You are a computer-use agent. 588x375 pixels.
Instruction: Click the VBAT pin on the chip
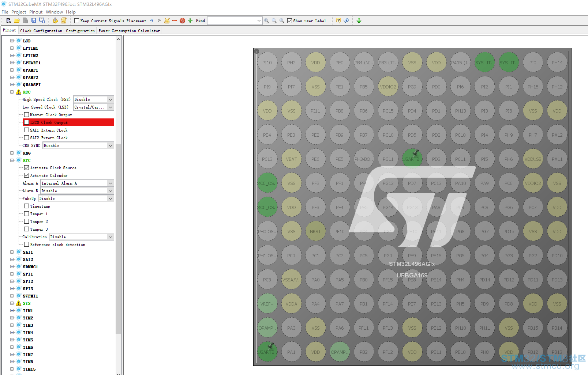pyautogui.click(x=291, y=159)
